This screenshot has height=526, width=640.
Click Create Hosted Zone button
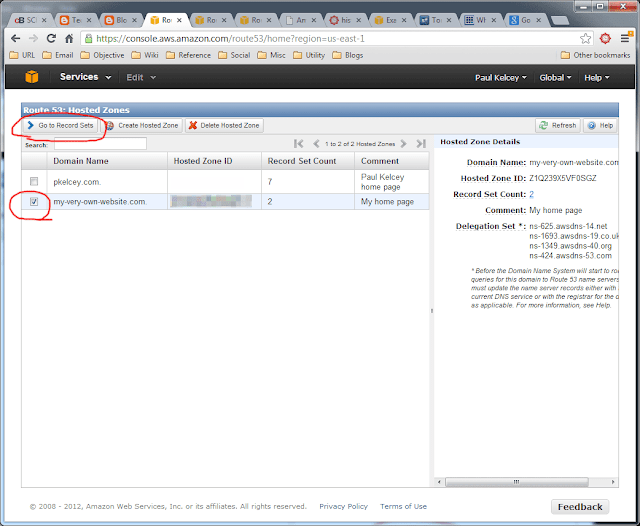pos(142,125)
